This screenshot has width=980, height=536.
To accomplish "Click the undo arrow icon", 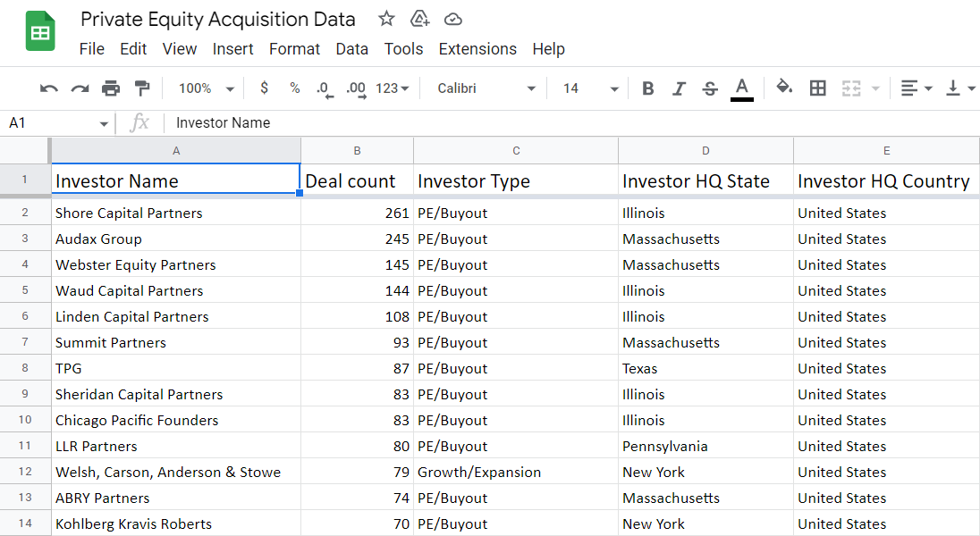I will (x=49, y=88).
